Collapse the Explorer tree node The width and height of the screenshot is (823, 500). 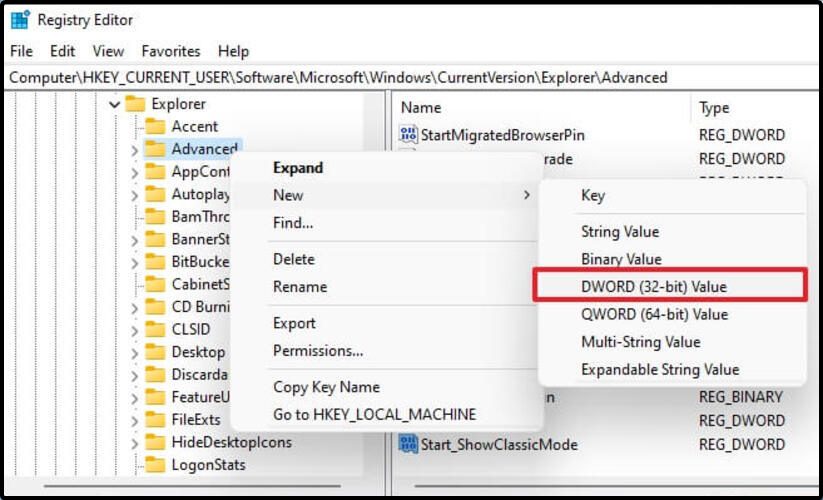[x=114, y=104]
